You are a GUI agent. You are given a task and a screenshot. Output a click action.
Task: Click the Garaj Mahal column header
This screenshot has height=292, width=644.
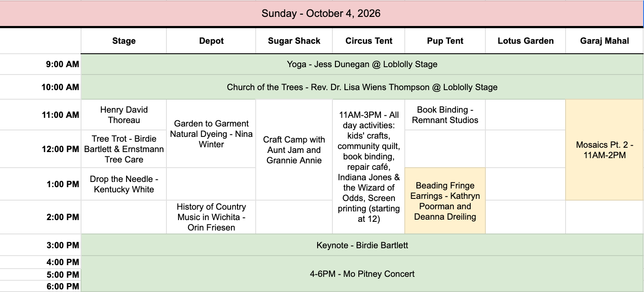click(x=605, y=41)
